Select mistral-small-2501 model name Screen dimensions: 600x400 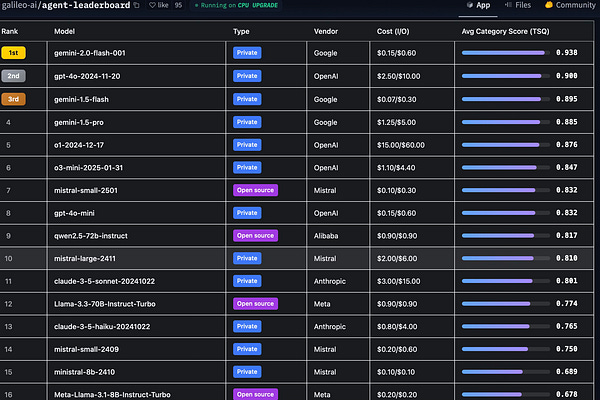(86, 190)
